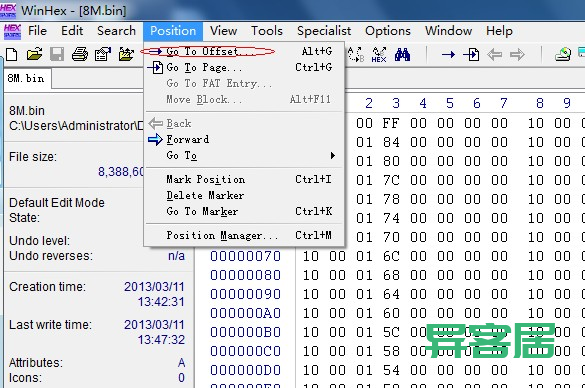Open Position Manager from the menu
This screenshot has width=585, height=388.
point(244,235)
